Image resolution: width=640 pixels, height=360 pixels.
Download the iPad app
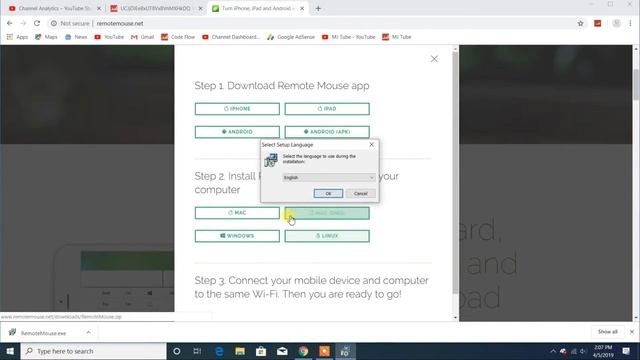coord(327,109)
